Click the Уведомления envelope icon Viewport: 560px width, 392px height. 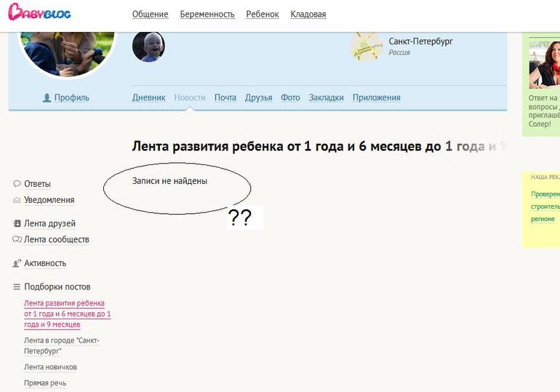[x=17, y=200]
